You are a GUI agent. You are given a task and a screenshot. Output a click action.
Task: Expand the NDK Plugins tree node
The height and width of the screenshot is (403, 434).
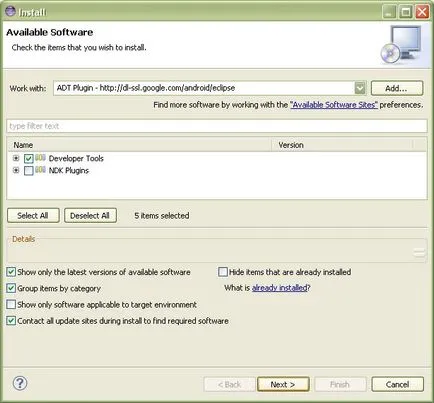pyautogui.click(x=16, y=170)
